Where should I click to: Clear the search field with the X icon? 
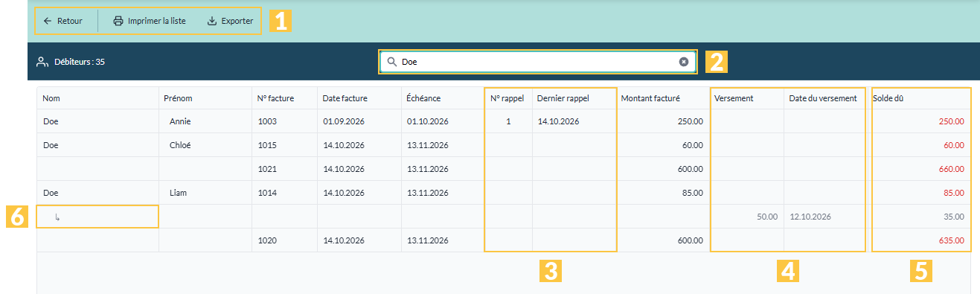(x=684, y=62)
